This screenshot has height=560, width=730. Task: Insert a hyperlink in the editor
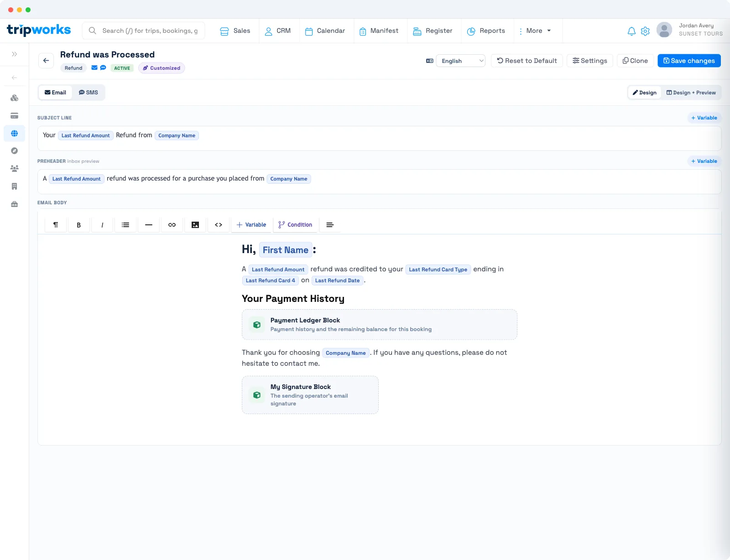(x=172, y=225)
